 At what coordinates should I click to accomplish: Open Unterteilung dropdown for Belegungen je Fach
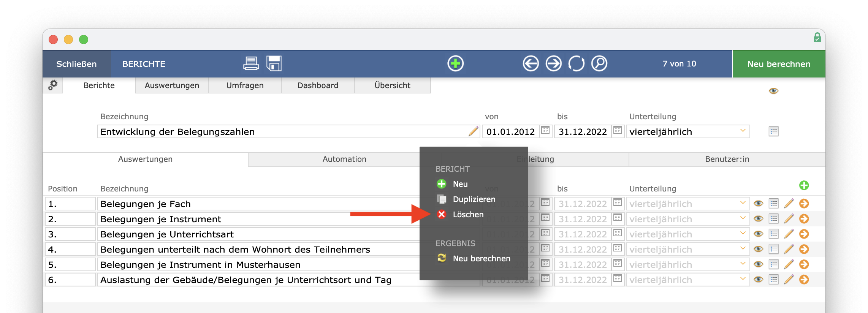point(688,204)
